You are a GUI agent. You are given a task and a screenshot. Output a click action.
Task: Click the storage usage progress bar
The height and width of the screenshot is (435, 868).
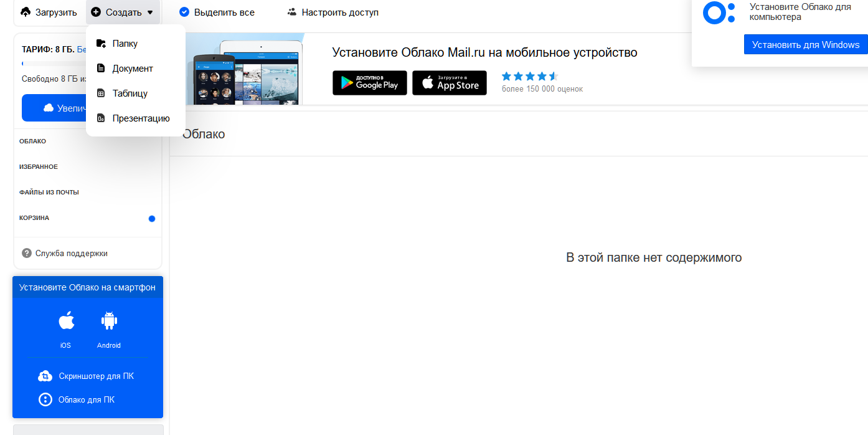[x=54, y=64]
